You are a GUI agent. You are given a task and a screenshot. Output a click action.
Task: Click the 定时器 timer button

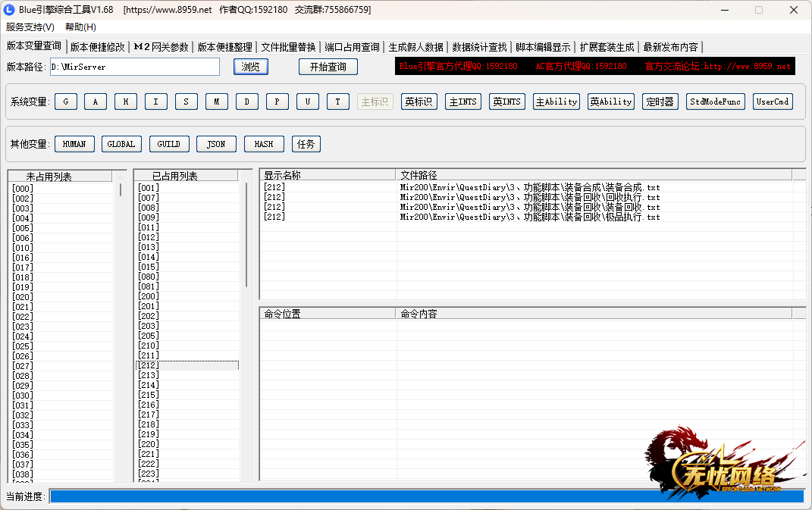(x=660, y=102)
